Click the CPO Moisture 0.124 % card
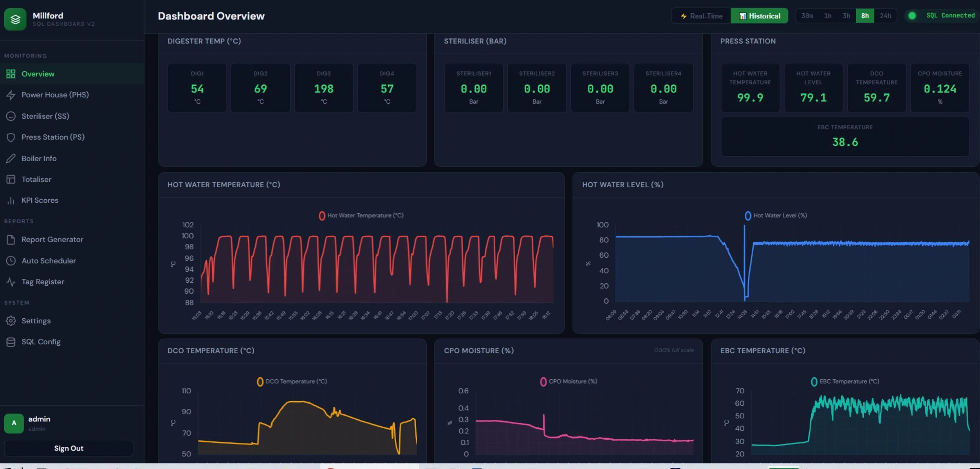Viewport: 980px width, 469px height. click(x=940, y=88)
